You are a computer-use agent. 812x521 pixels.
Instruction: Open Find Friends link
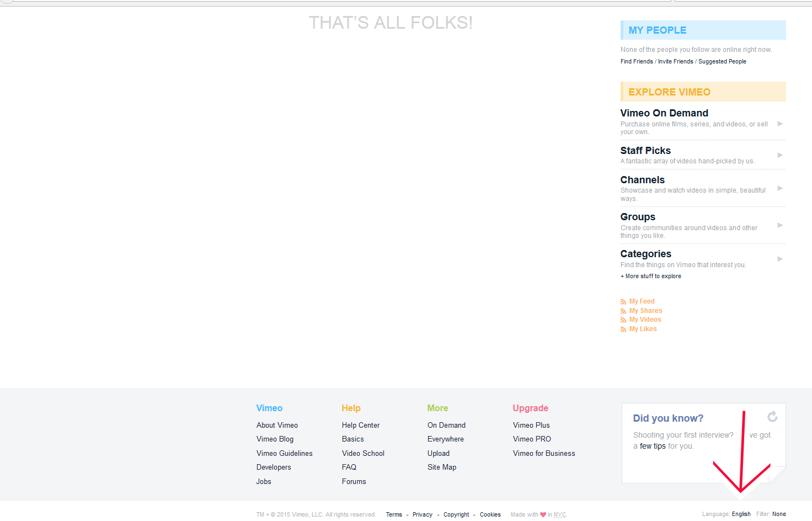point(637,61)
